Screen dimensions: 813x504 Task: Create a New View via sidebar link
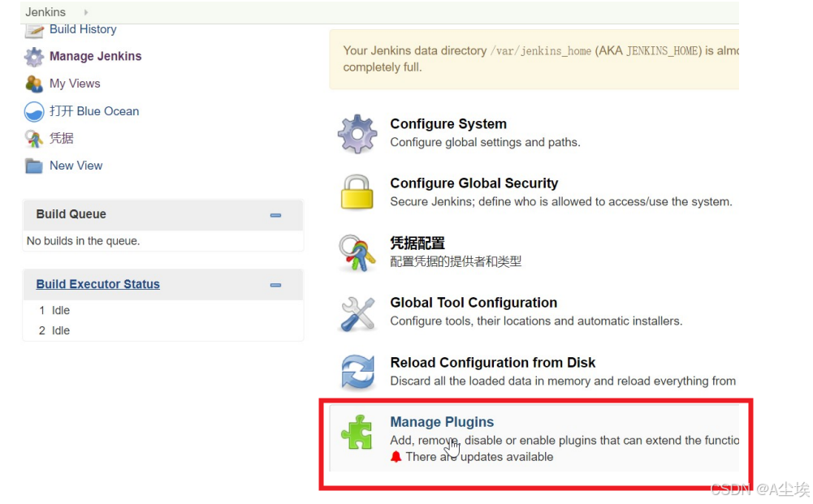point(76,166)
